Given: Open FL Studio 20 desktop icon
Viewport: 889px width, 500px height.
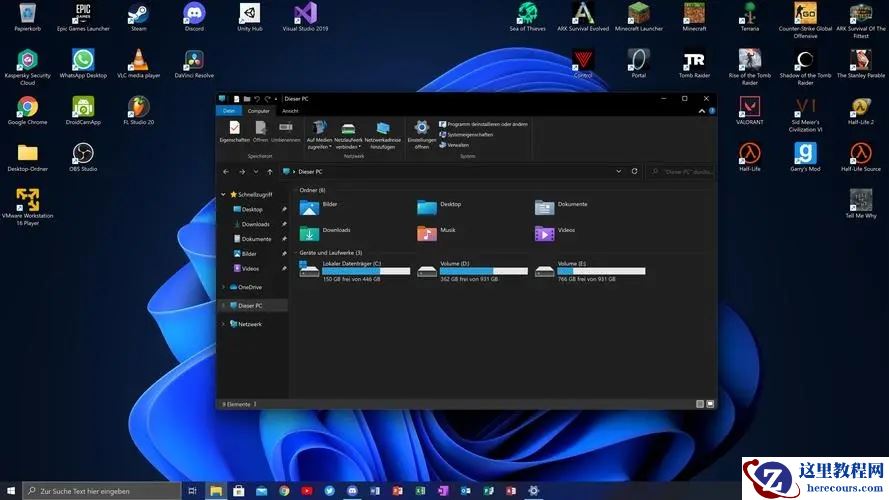Looking at the screenshot, I should [x=138, y=111].
